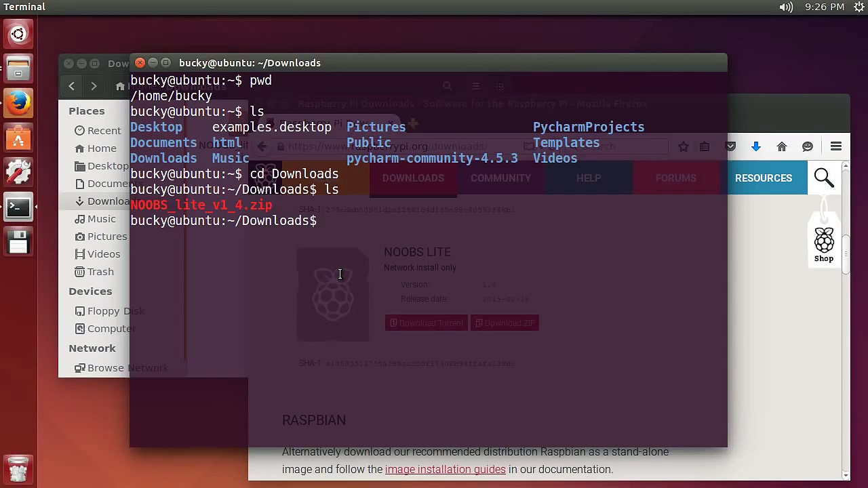
Task: Click Firefox scrollbar down arrow
Action: click(846, 475)
